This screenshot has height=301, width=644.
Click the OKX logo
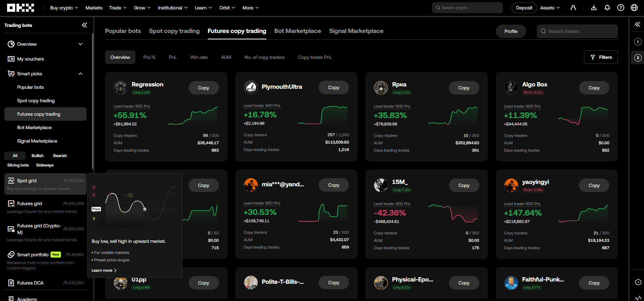tap(21, 8)
